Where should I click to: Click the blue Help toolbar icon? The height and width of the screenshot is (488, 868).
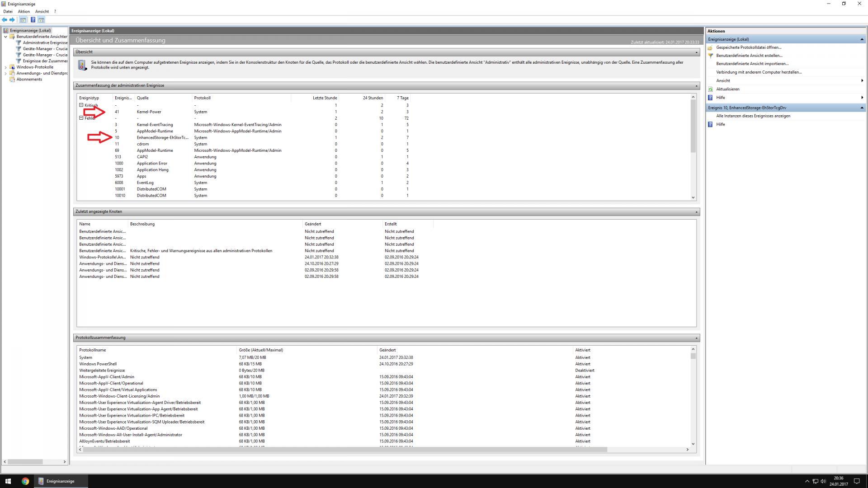click(33, 20)
